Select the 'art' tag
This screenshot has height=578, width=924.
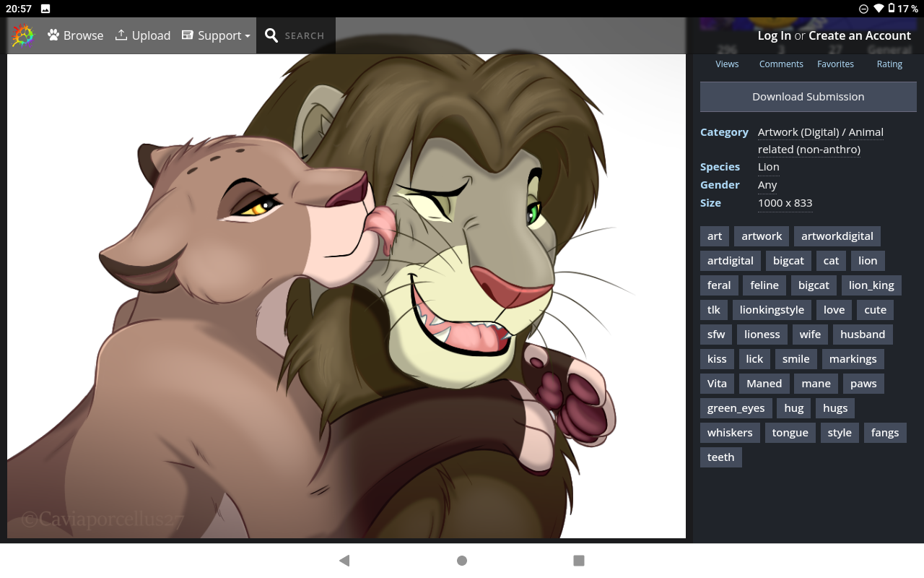pyautogui.click(x=715, y=236)
